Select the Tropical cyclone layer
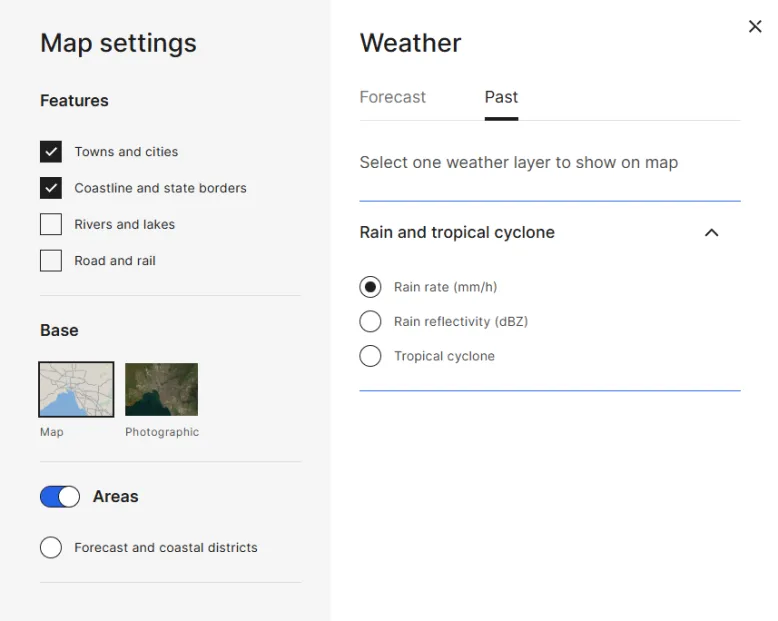This screenshot has height=621, width=778. point(370,356)
